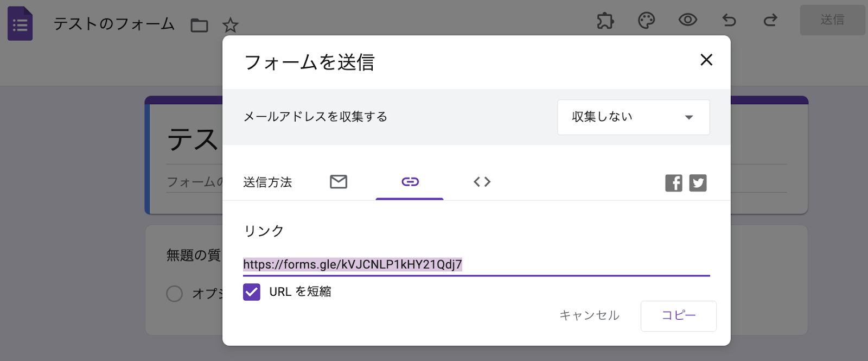This screenshot has width=868, height=361.
Task: Open the add-ons puzzle piece icon
Action: 605,20
